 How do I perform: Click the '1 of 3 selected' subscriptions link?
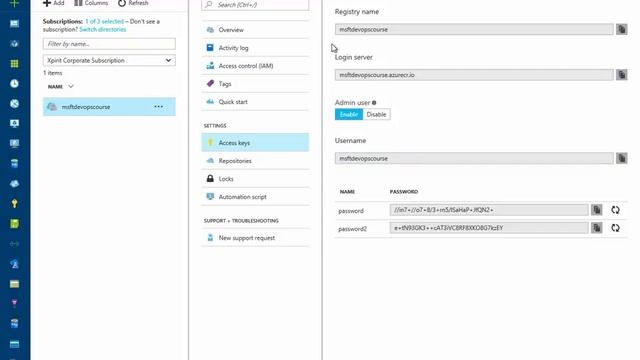point(104,21)
